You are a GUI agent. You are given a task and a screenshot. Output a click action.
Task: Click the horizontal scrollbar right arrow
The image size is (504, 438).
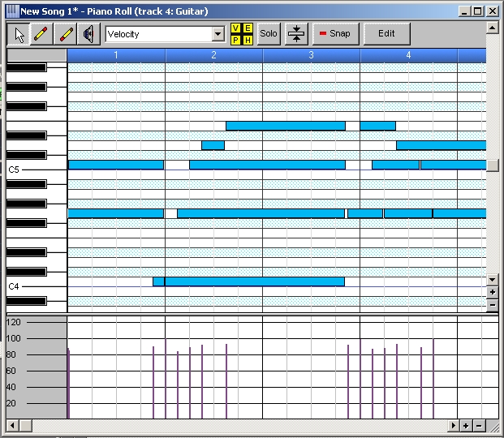pyautogui.click(x=453, y=426)
